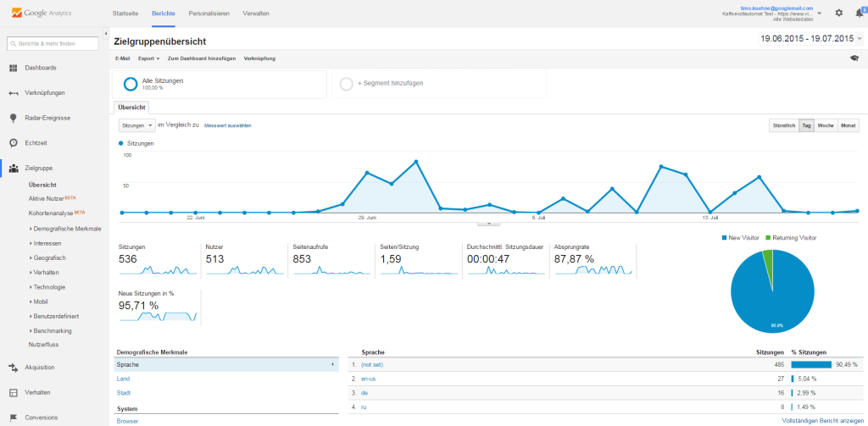868x426 pixels.
Task: Click the Vollständigen Bericht anzeigen link
Action: point(822,421)
